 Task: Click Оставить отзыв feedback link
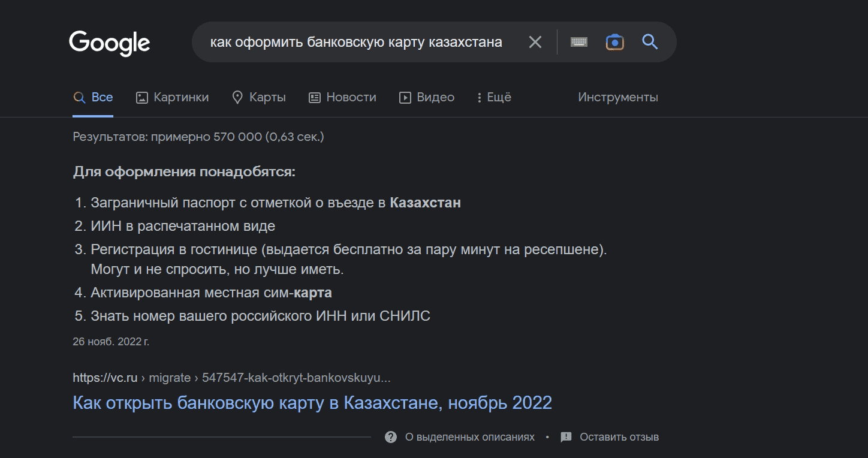619,437
